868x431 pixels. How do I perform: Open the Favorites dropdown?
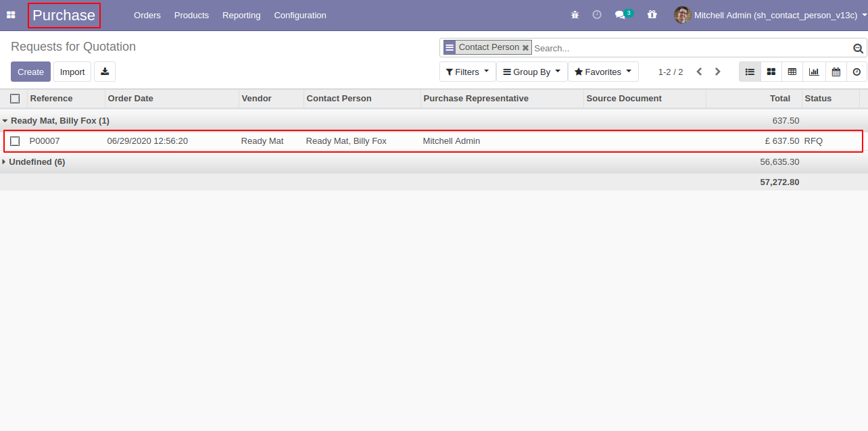603,72
